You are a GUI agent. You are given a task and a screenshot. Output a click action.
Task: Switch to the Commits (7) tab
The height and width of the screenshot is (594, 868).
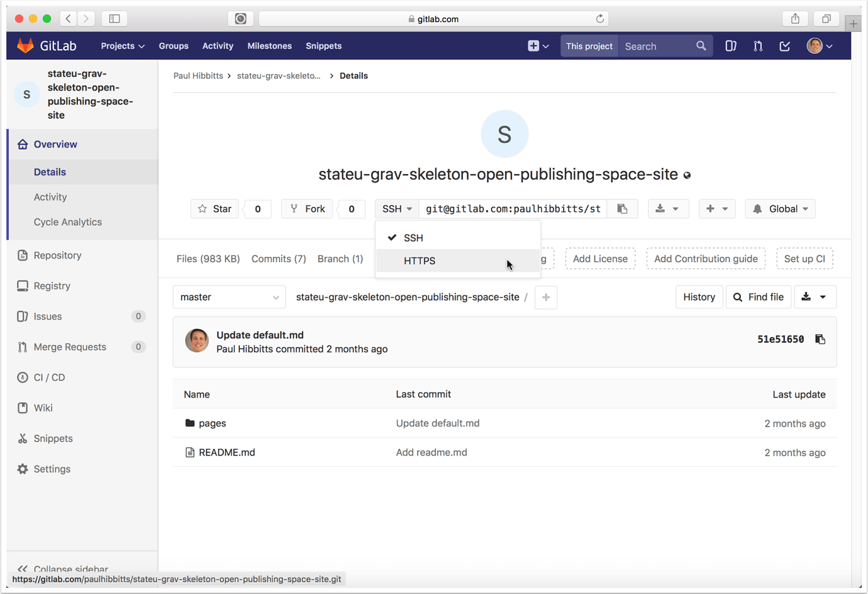279,259
